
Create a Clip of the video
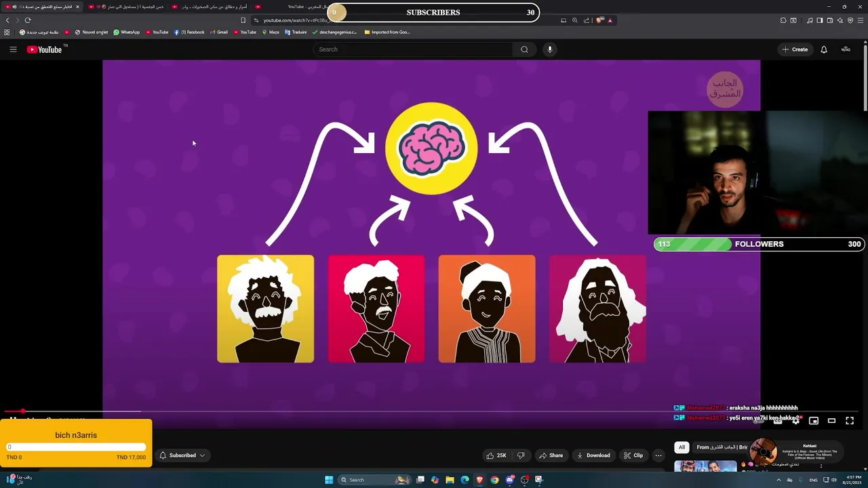click(x=633, y=455)
